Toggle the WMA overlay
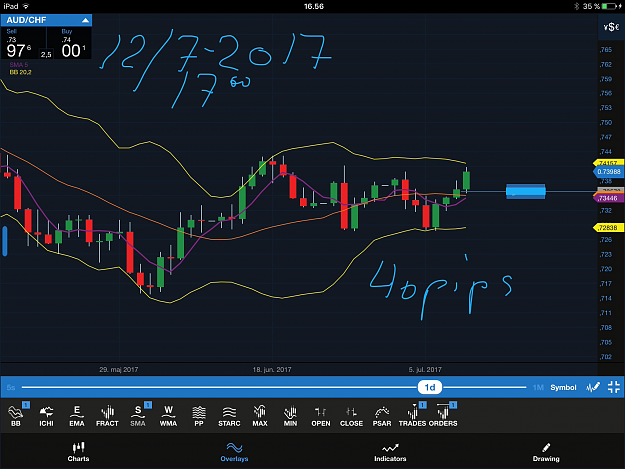 [168, 415]
